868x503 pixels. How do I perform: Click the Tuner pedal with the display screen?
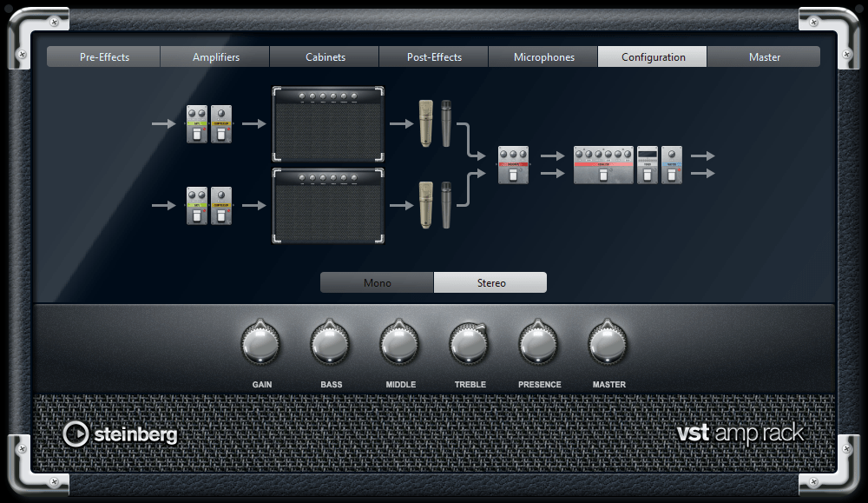pyautogui.click(x=648, y=165)
